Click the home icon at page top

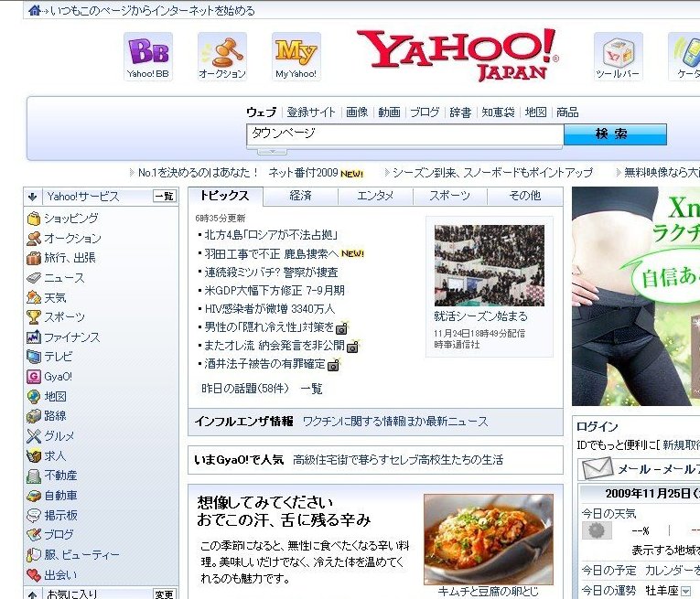click(34, 10)
